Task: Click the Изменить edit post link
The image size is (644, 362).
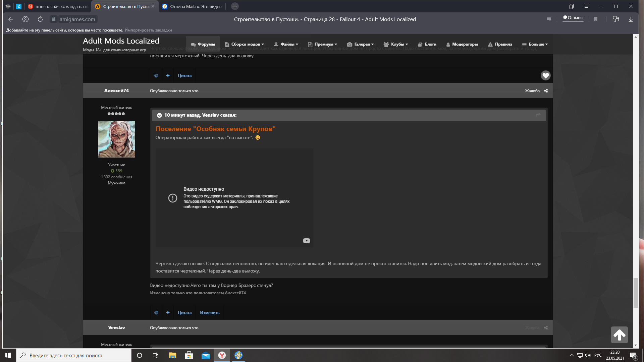Action: [210, 312]
